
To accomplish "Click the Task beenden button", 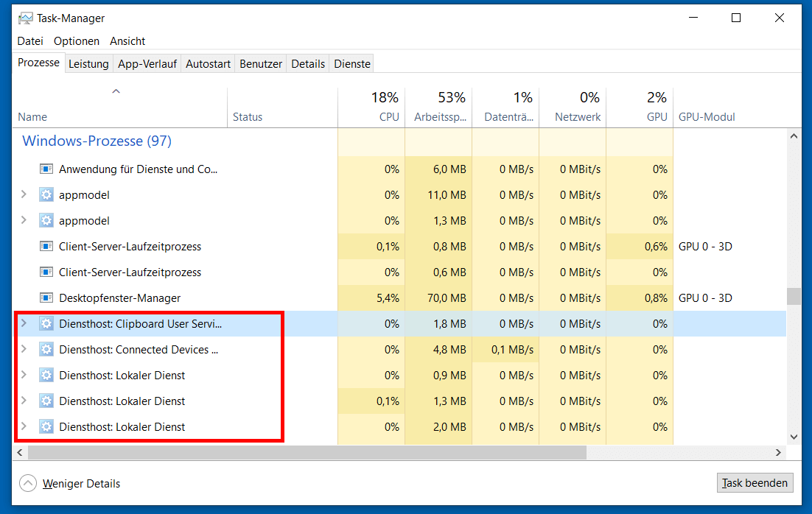I will (x=755, y=483).
